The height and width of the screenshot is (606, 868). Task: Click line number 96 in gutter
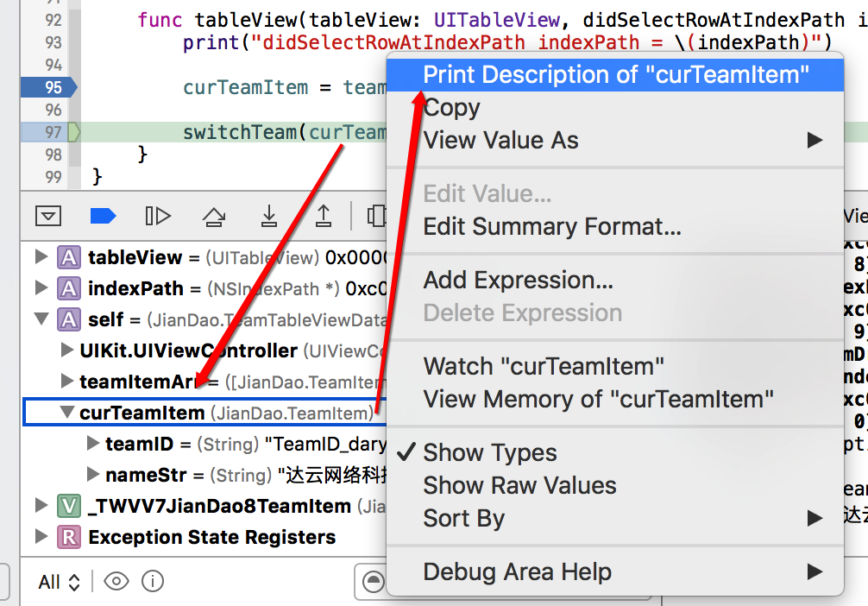[x=53, y=110]
